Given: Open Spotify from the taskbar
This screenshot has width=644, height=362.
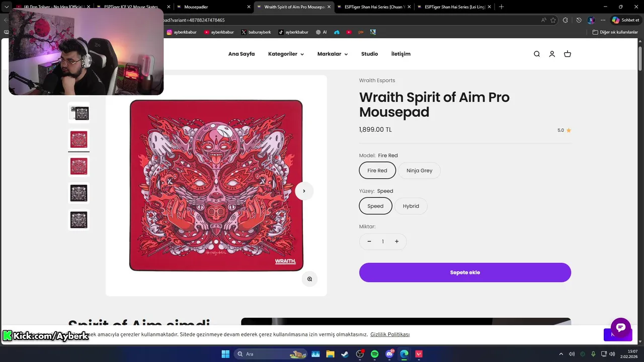Looking at the screenshot, I should [x=375, y=354].
